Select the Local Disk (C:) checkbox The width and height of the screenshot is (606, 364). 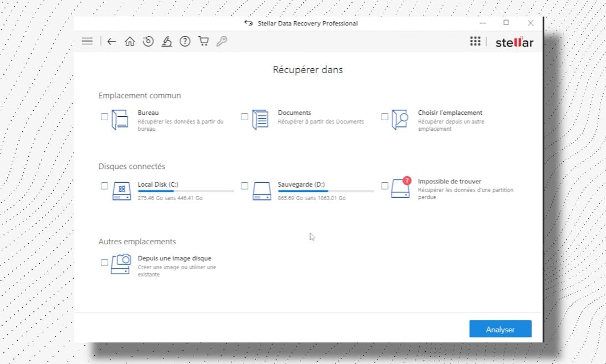point(105,186)
